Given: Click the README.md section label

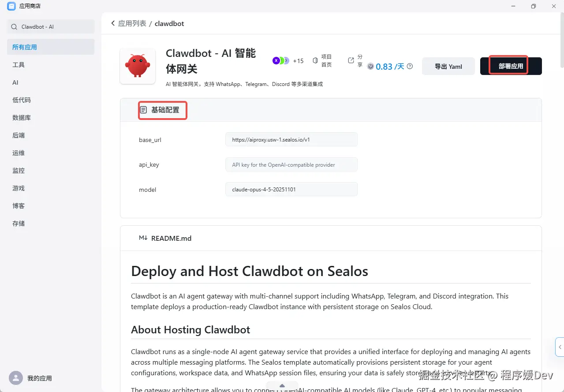Looking at the screenshot, I should click(171, 238).
